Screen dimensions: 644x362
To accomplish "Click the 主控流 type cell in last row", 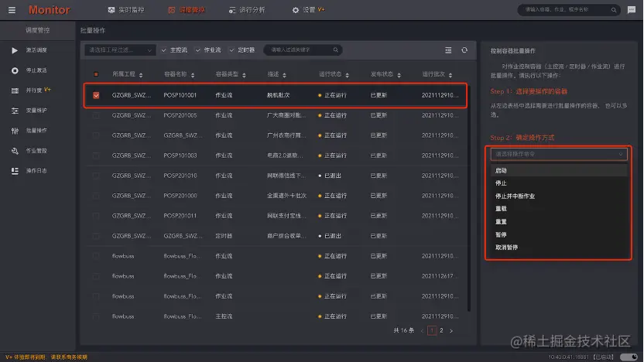I will 224,316.
